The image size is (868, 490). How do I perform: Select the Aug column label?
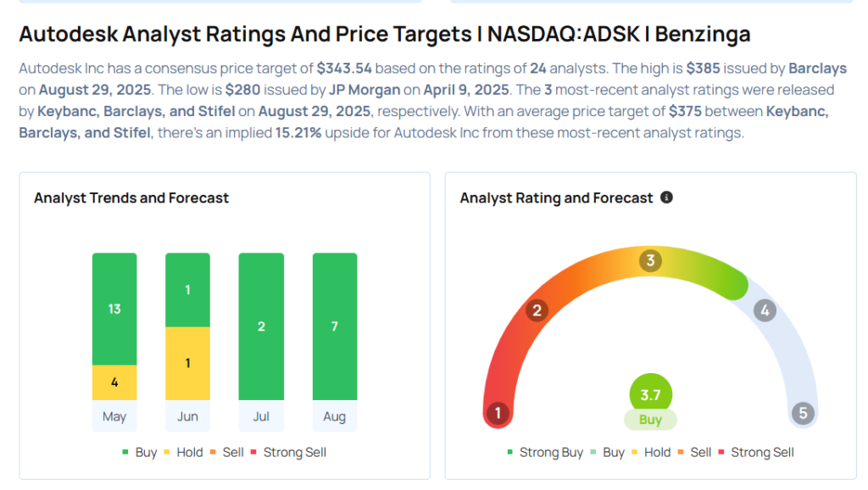(x=335, y=416)
